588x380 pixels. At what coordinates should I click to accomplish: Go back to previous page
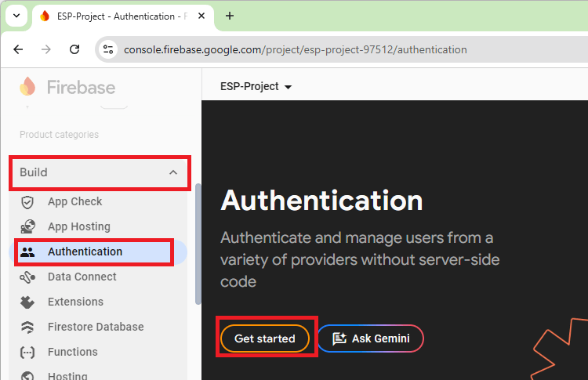click(18, 49)
